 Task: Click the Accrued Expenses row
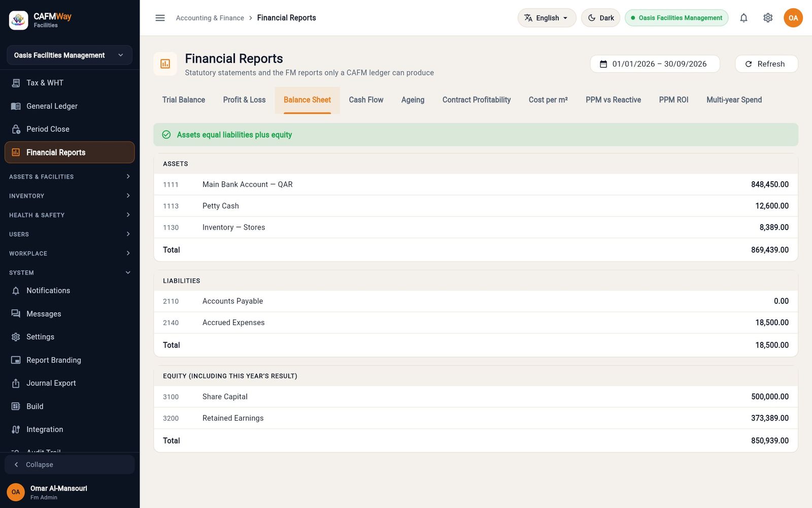(x=476, y=323)
